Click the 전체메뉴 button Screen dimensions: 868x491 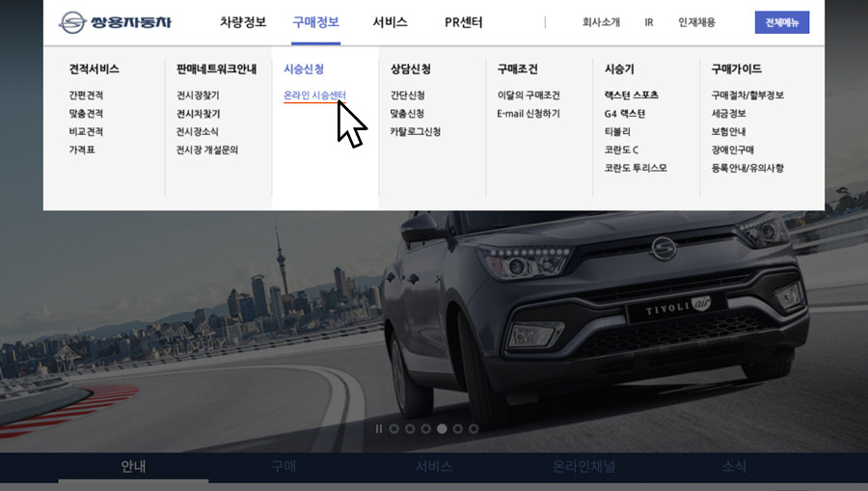(781, 22)
